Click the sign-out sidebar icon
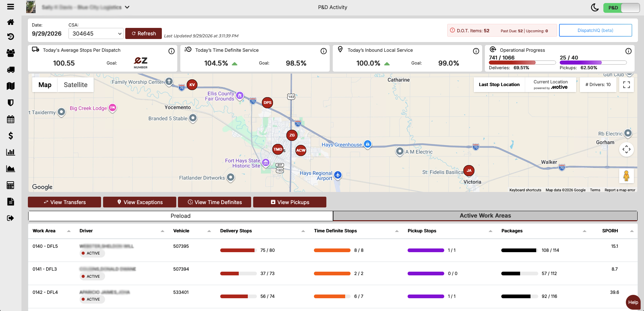This screenshot has width=644, height=311. coord(11,218)
